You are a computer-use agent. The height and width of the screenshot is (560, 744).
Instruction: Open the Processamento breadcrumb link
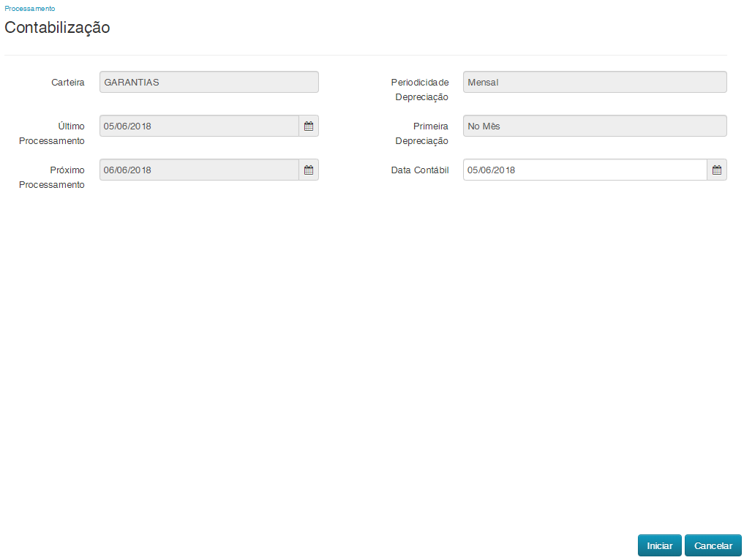point(29,9)
